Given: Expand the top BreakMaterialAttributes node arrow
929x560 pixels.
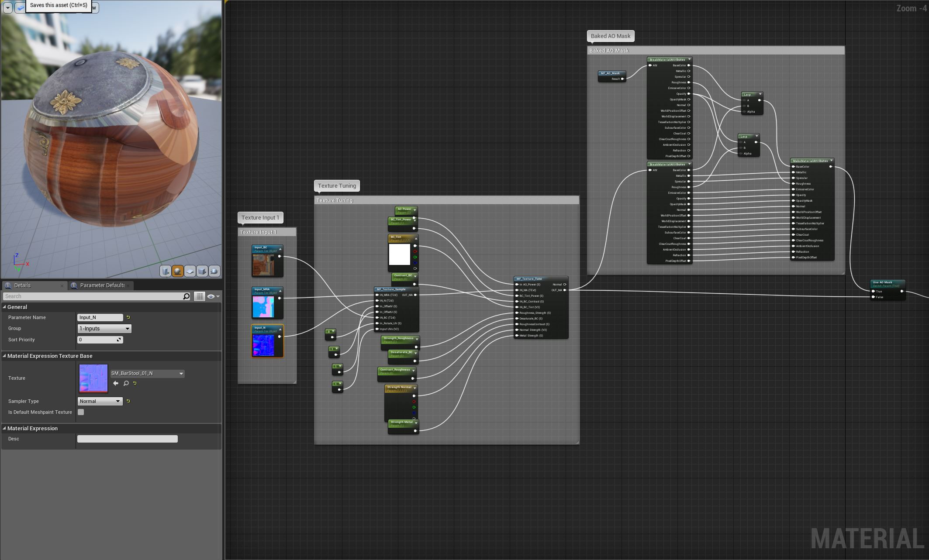Looking at the screenshot, I should [689, 60].
